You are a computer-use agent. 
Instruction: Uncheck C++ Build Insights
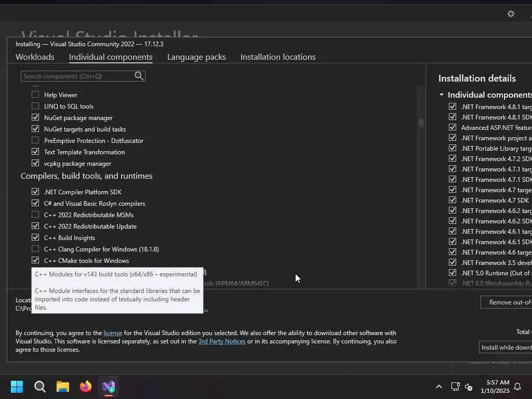pyautogui.click(x=35, y=237)
